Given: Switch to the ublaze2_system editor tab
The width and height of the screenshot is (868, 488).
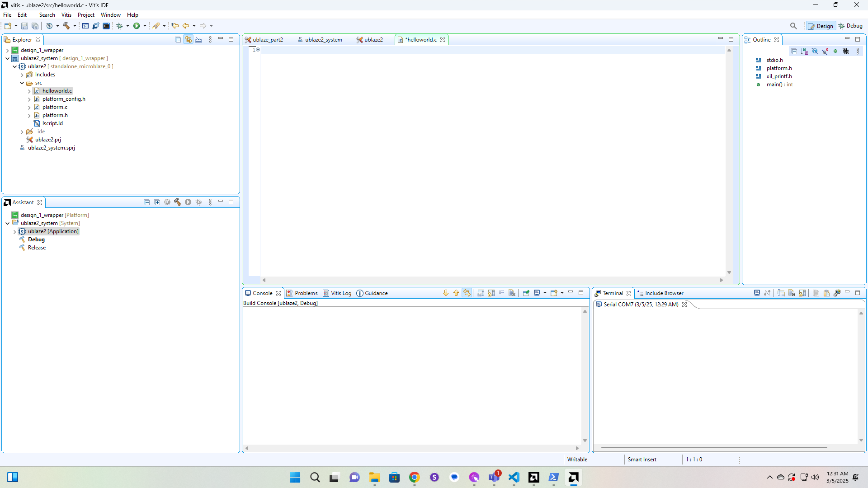Looking at the screenshot, I should coord(323,40).
